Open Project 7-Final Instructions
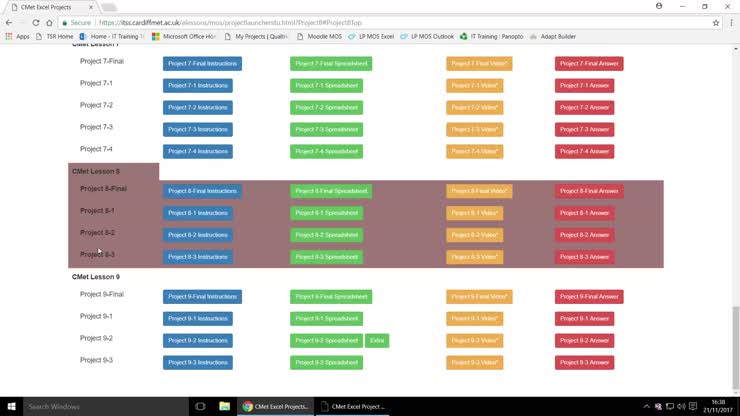740x416 pixels. [202, 64]
